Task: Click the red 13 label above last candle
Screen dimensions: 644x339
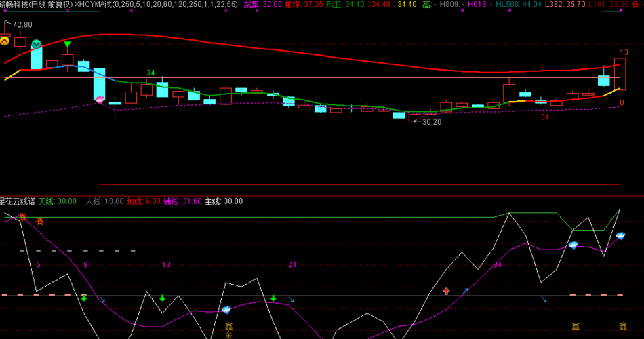Action: (x=624, y=52)
